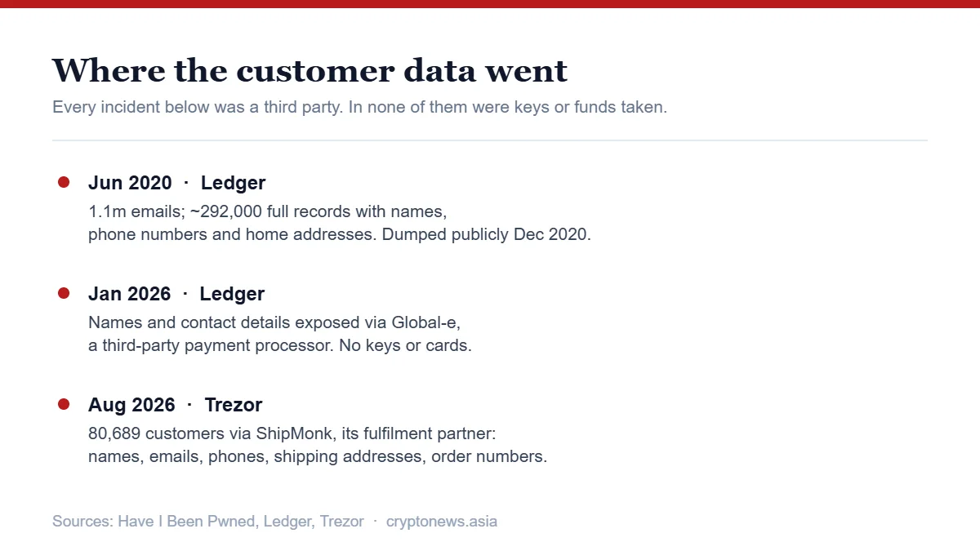
Task: Click the Have I Been Pwned source
Action: click(188, 522)
